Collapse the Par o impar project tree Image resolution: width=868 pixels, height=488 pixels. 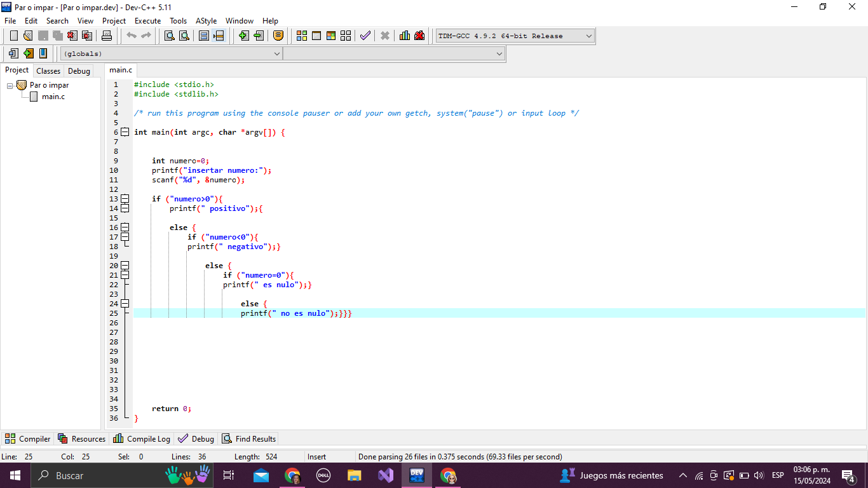pos(10,85)
